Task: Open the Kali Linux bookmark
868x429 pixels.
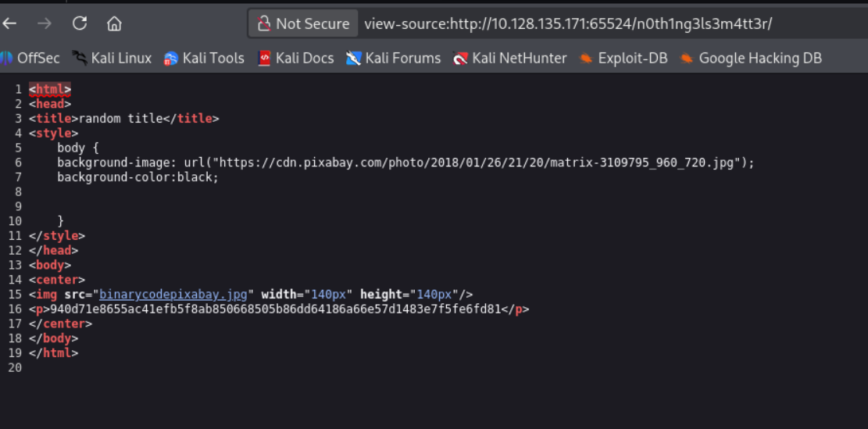Action: (111, 58)
